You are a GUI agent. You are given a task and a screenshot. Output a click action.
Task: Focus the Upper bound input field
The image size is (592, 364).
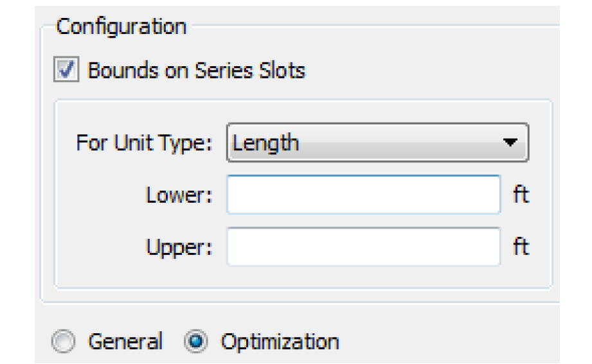pos(363,247)
